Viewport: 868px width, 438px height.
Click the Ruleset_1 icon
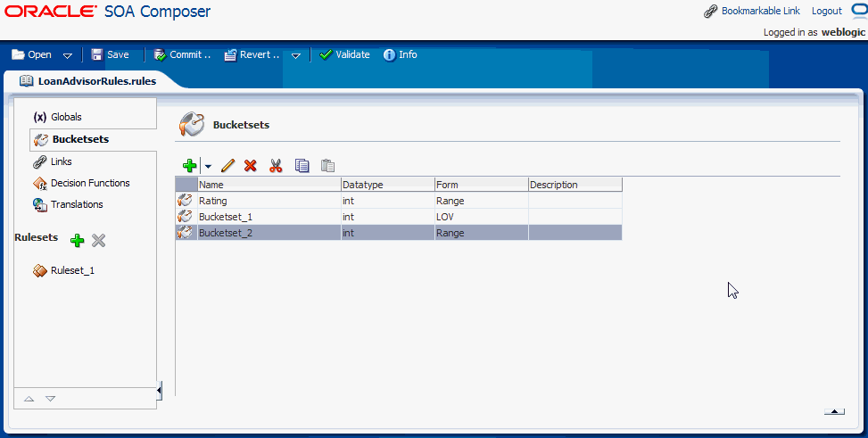pos(40,271)
